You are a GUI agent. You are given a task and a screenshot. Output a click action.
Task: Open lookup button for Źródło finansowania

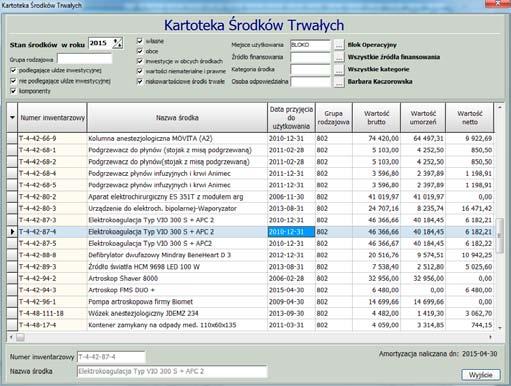339,57
